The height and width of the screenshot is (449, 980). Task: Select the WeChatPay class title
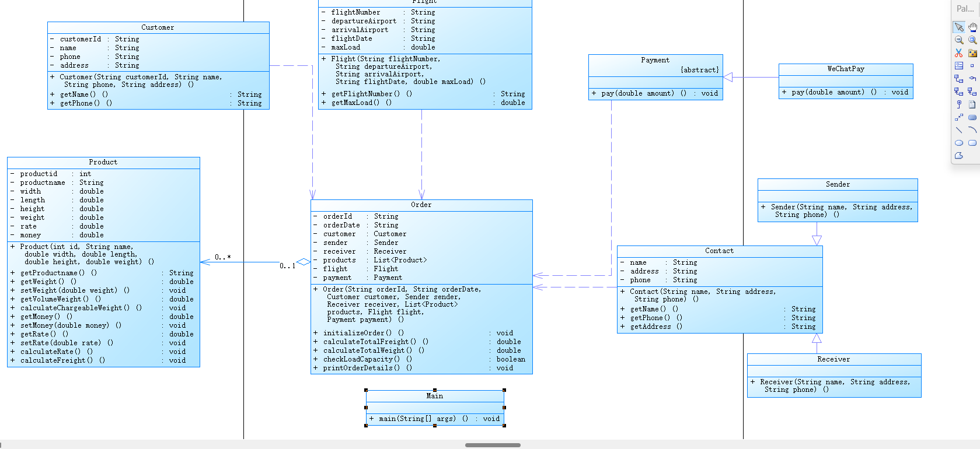click(846, 69)
